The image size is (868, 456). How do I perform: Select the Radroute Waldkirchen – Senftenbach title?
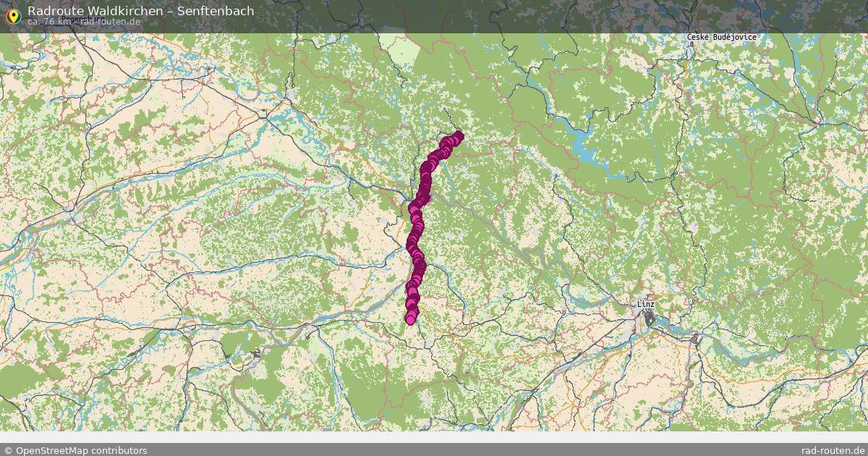point(141,10)
